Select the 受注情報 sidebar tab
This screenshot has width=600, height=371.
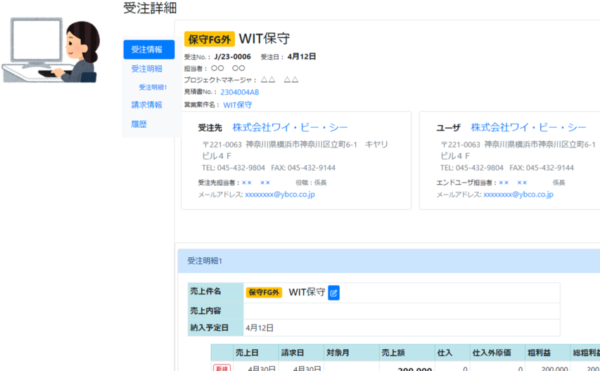pyautogui.click(x=149, y=49)
